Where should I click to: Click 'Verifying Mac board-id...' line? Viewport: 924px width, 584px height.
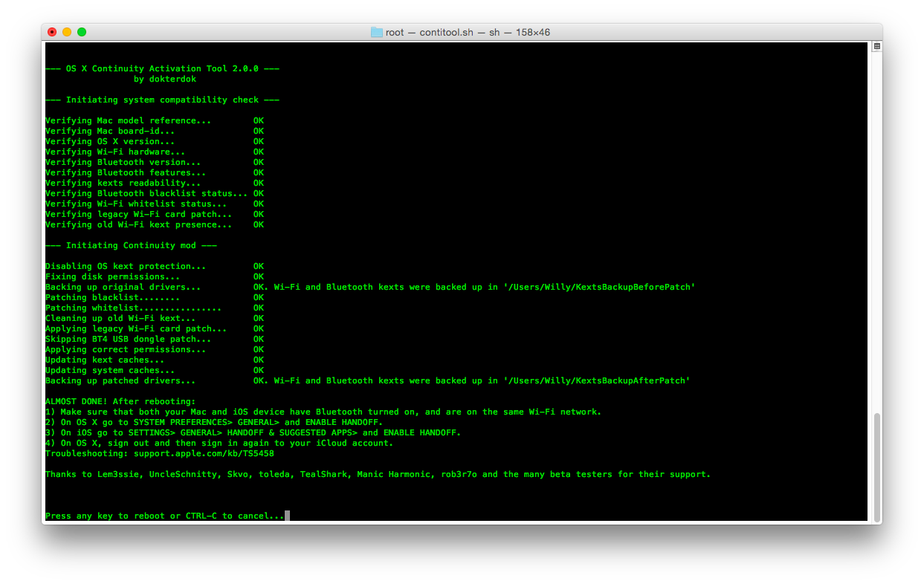click(x=155, y=131)
